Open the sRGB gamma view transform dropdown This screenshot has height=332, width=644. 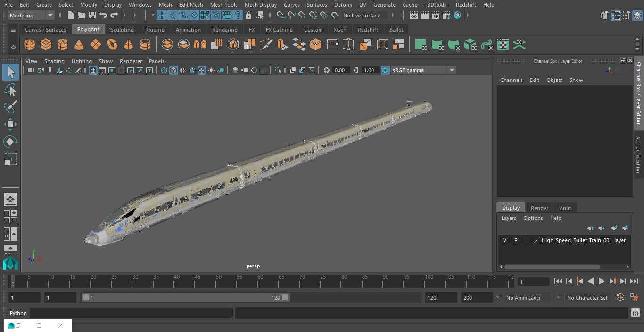[x=423, y=70]
